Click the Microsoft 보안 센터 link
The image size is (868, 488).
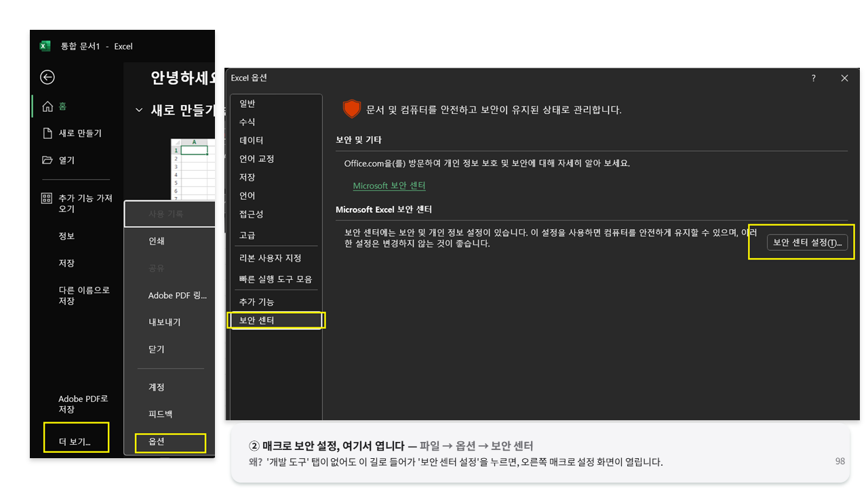click(x=389, y=186)
